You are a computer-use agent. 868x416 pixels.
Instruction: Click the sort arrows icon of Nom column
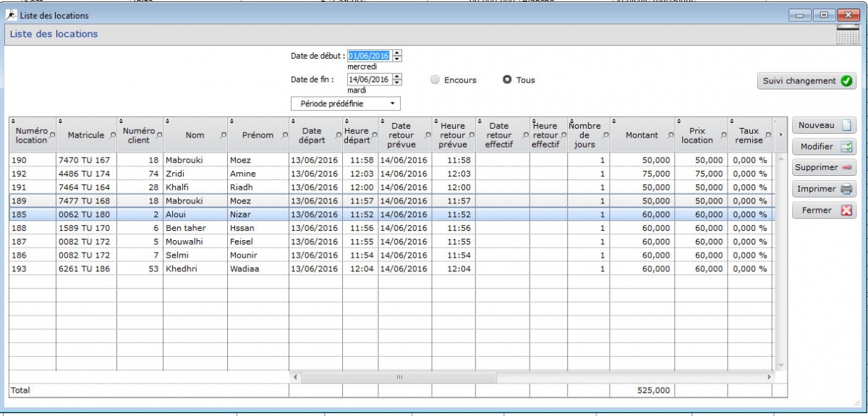167,121
